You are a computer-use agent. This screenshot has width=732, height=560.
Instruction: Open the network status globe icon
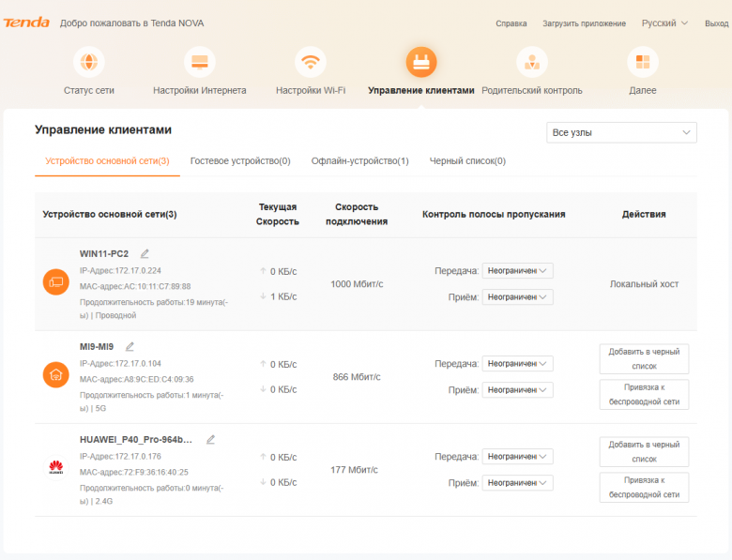coord(89,63)
